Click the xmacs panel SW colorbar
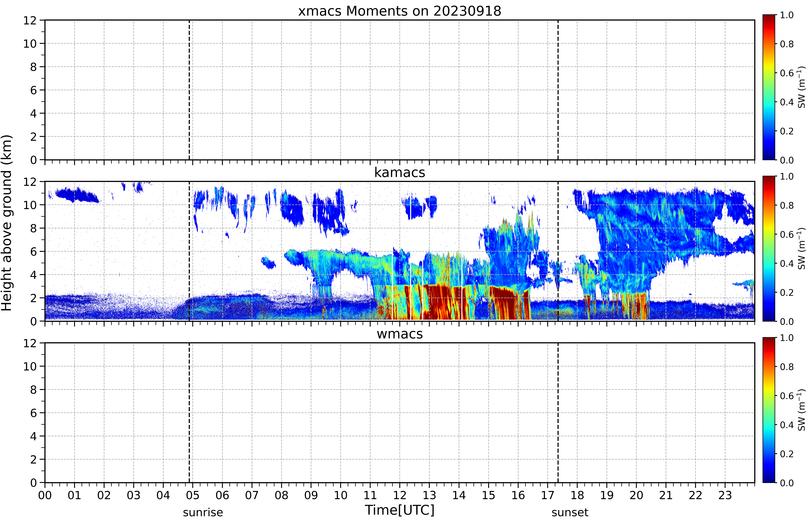Image resolution: width=812 pixels, height=524 pixels. click(x=769, y=87)
